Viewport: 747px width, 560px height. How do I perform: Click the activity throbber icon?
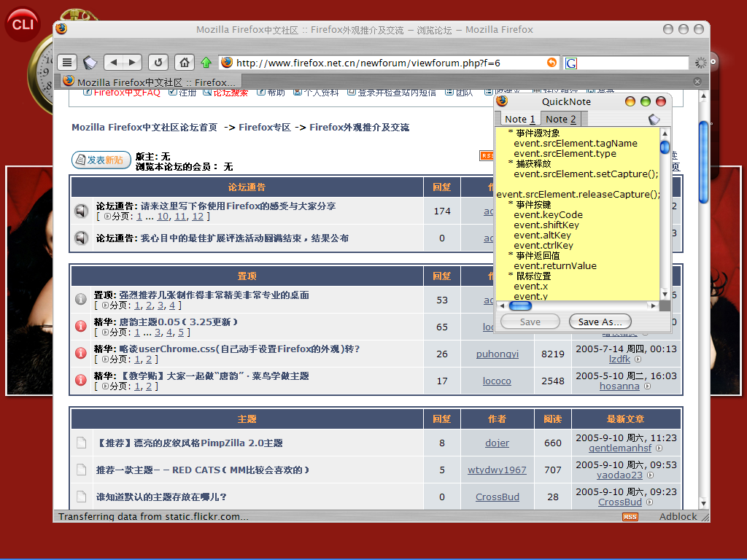coord(700,63)
